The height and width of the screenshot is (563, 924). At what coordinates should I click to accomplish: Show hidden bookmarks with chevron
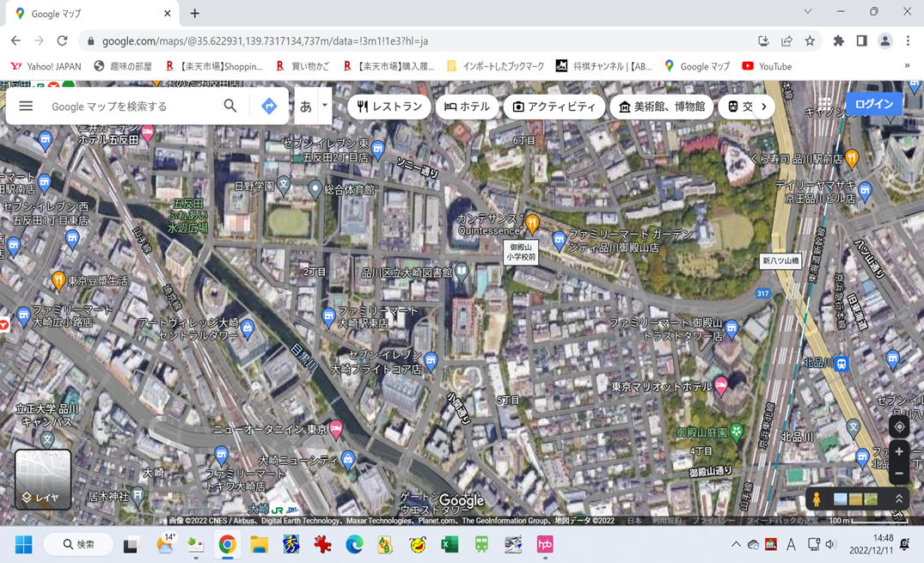click(x=907, y=66)
